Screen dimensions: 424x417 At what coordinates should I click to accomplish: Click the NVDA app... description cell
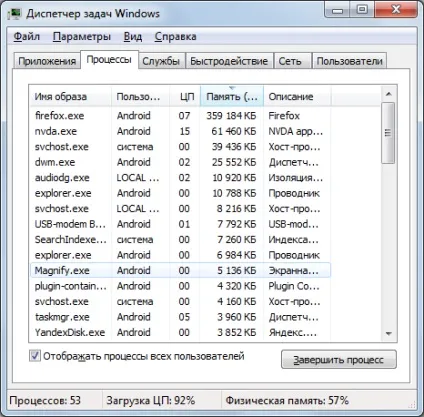coord(296,131)
